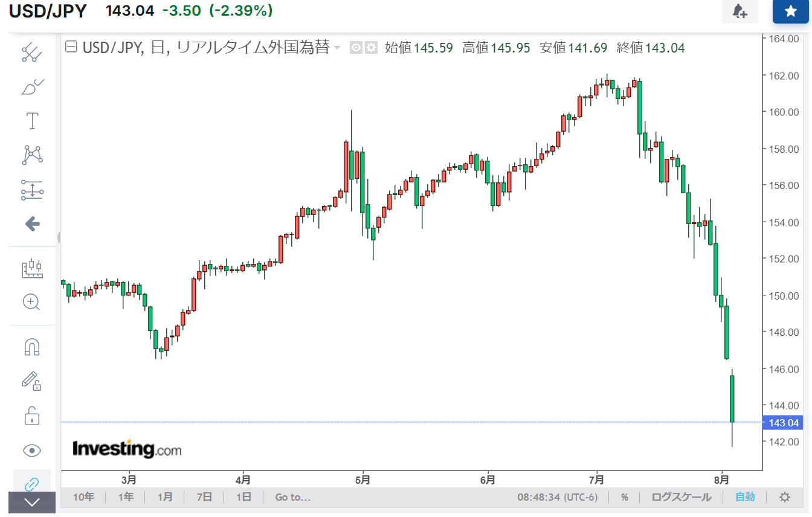812x517 pixels.
Task: Select the 1日 time range
Action: click(x=243, y=497)
